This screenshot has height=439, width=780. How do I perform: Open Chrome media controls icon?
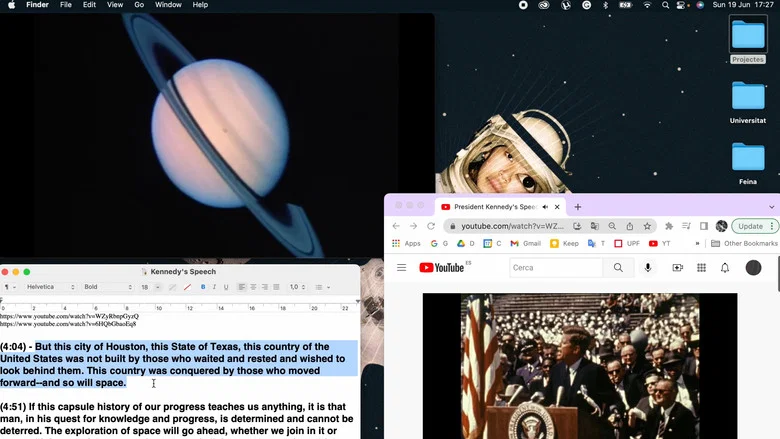coord(686,226)
